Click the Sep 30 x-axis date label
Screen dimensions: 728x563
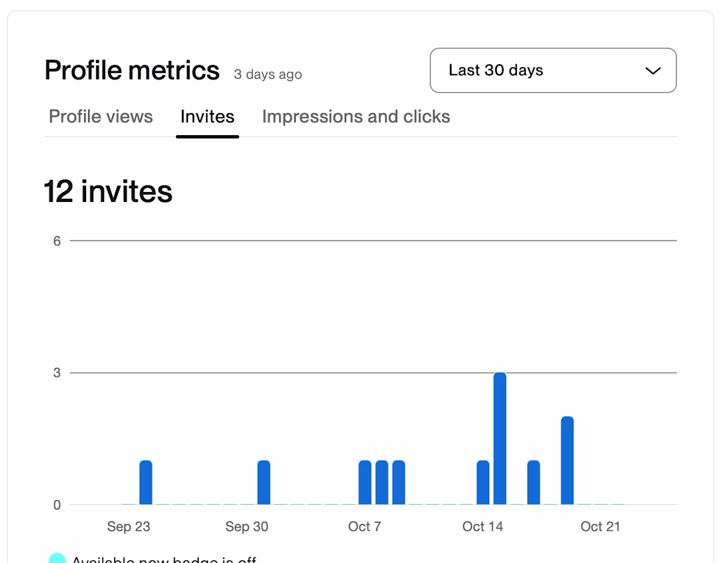coord(246,527)
